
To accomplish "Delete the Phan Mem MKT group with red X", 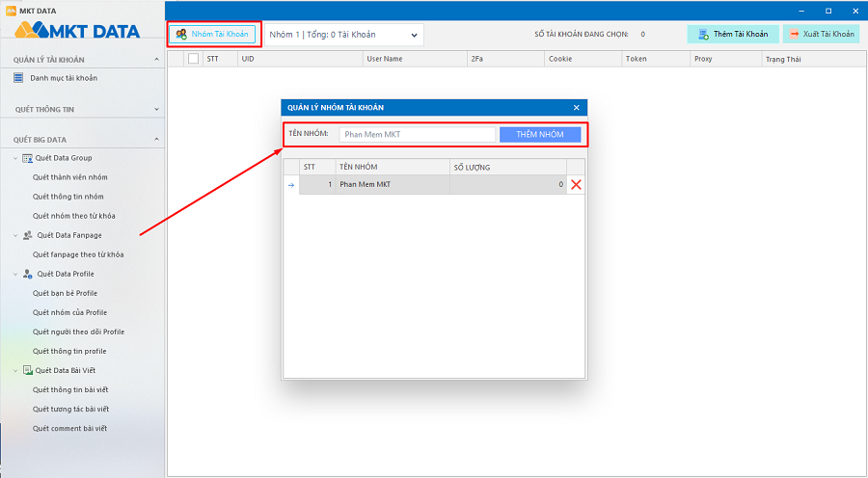I will coord(576,185).
